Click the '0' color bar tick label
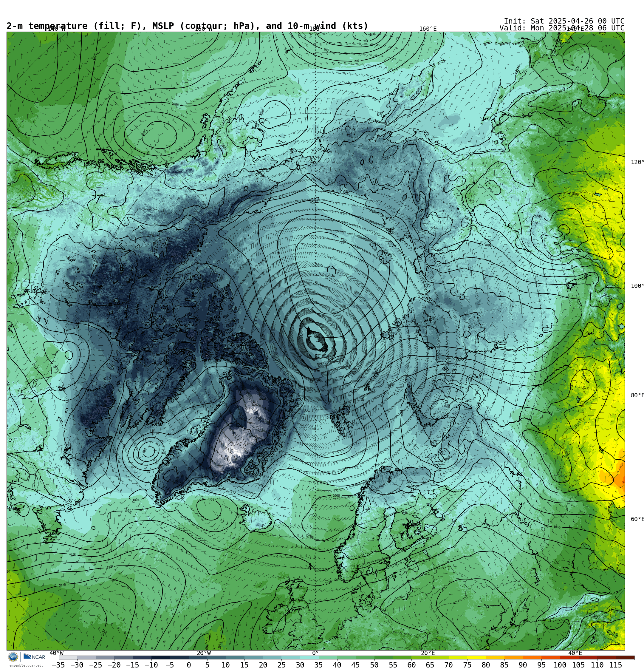 click(189, 665)
